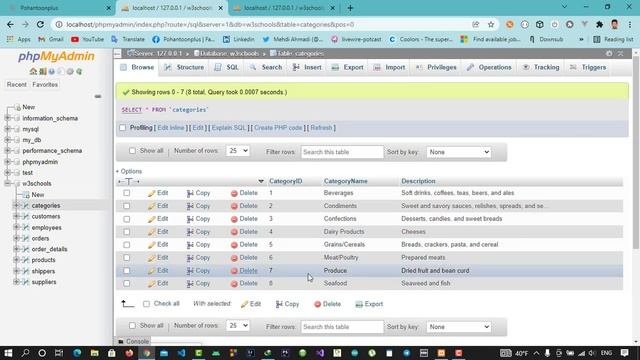Open the Search tab

(x=266, y=67)
